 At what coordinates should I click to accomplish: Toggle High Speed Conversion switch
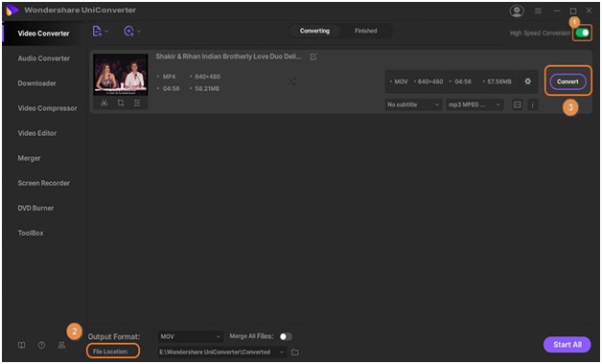coord(583,33)
